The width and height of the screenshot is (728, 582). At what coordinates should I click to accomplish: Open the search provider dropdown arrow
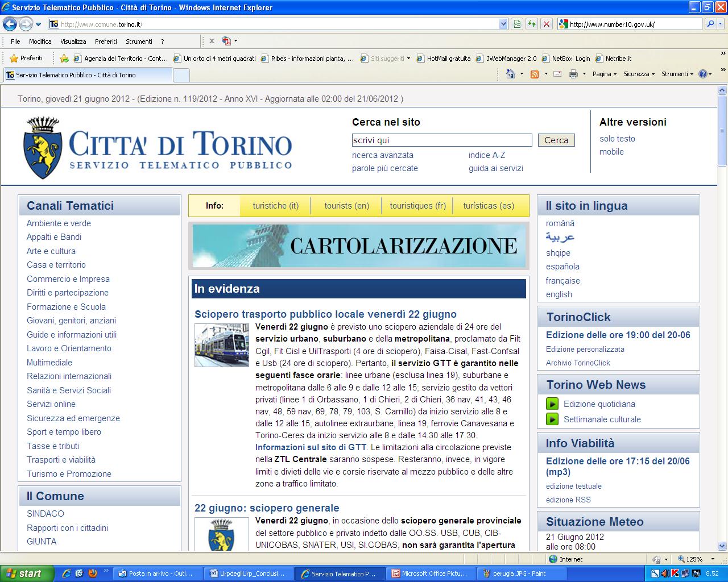pyautogui.click(x=721, y=24)
